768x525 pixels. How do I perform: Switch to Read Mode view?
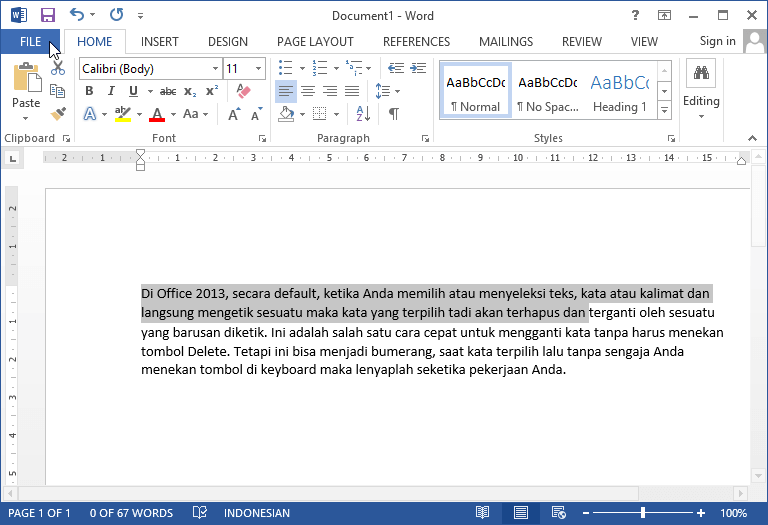(482, 513)
